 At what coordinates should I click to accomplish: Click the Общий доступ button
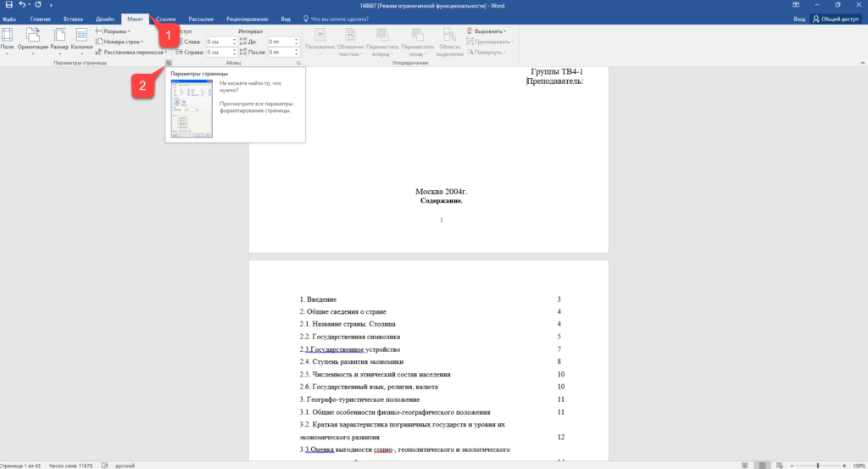click(x=837, y=18)
